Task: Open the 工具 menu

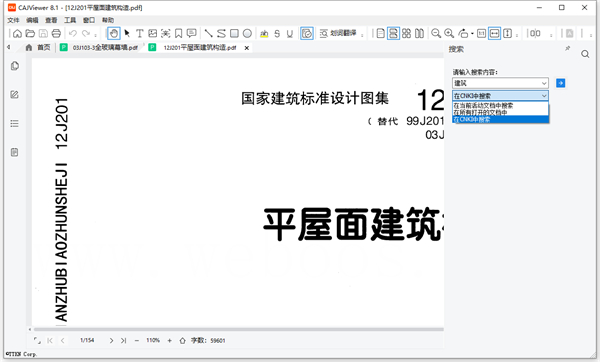Action: click(70, 20)
